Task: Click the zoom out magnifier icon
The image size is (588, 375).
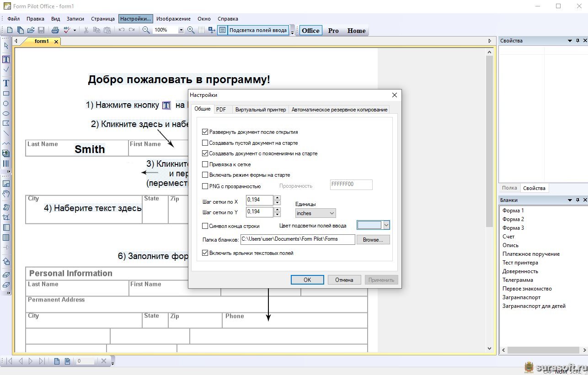Action: pos(146,30)
